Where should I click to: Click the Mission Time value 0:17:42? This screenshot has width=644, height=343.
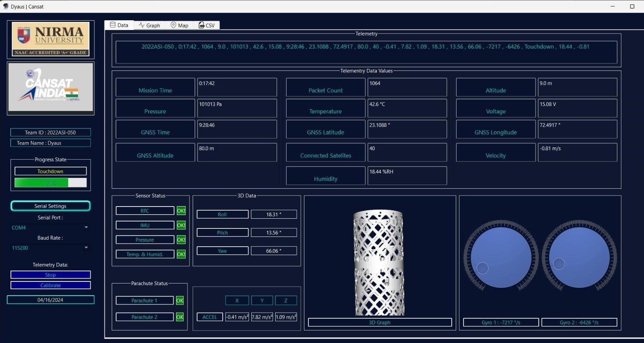click(237, 87)
